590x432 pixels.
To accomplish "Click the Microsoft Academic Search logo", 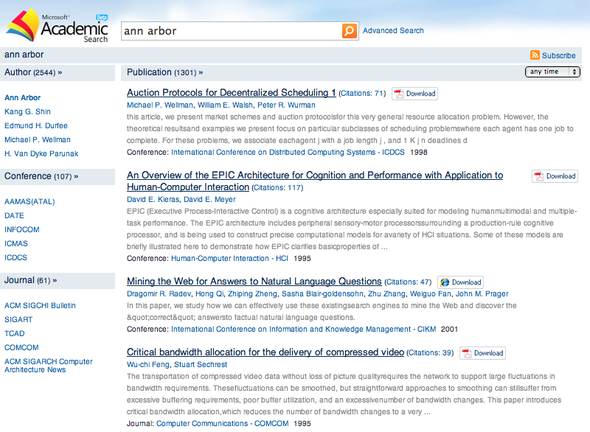I will (57, 26).
